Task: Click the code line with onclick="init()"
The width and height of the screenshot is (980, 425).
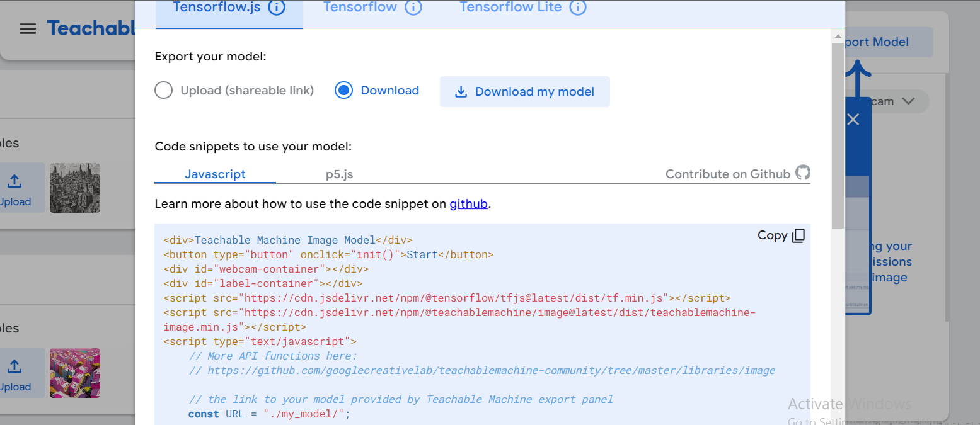Action: click(x=328, y=255)
